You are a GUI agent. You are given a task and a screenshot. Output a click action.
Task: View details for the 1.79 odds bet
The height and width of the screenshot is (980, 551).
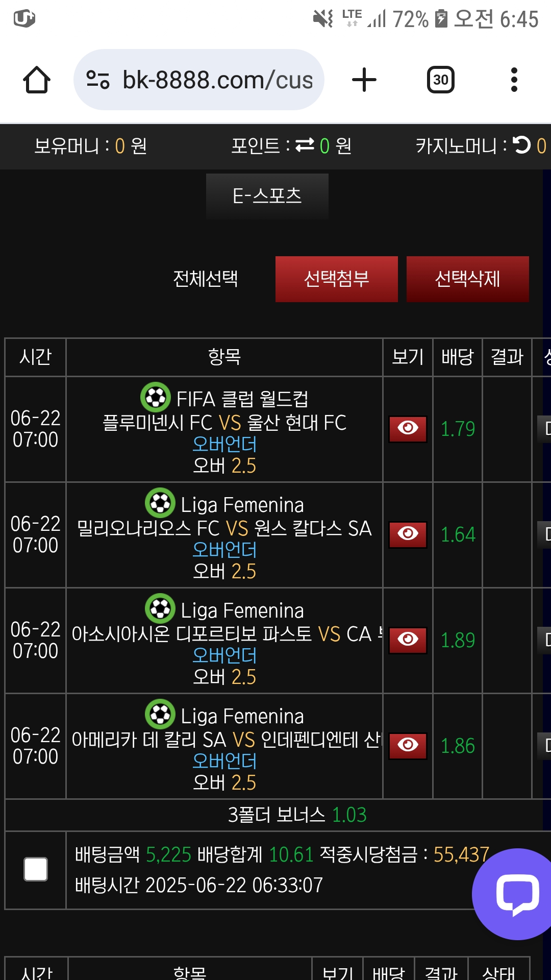[408, 429]
